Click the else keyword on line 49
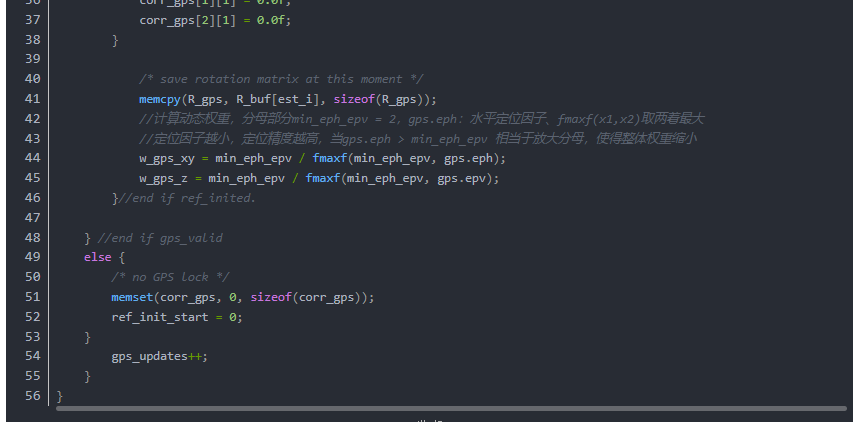This screenshot has width=853, height=422. pyautogui.click(x=97, y=257)
